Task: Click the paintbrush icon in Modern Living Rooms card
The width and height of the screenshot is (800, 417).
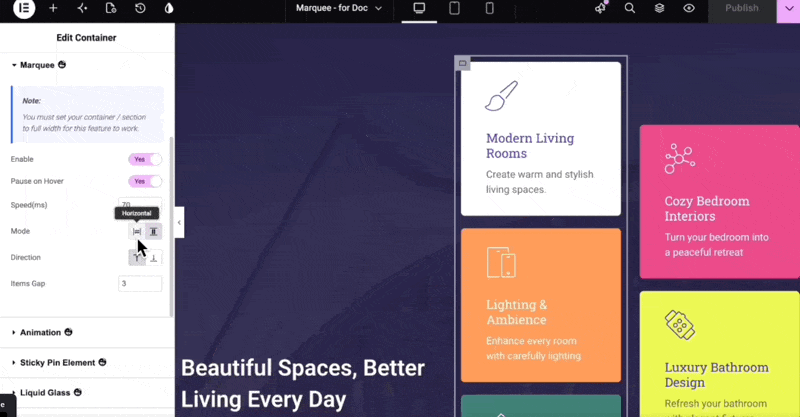Action: tap(502, 96)
